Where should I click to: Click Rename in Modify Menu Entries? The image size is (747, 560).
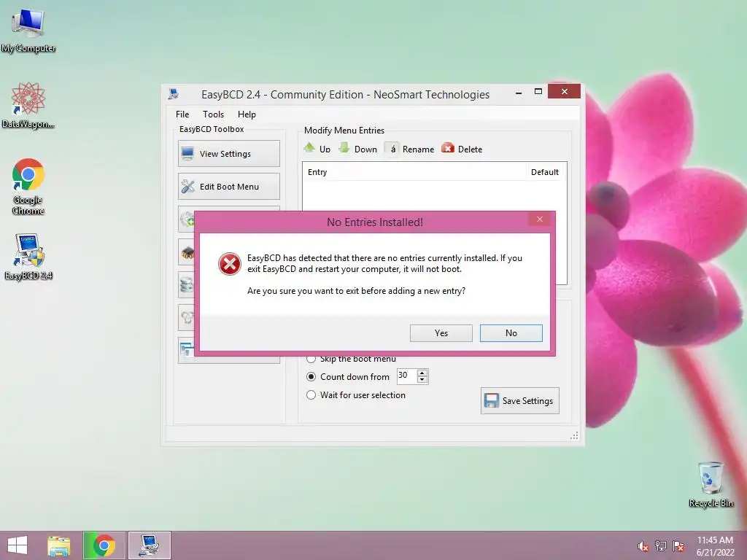pyautogui.click(x=410, y=149)
